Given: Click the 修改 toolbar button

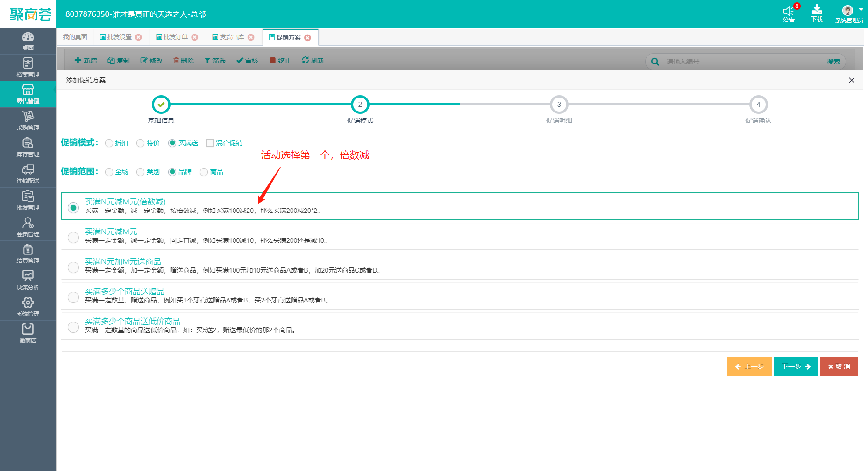Looking at the screenshot, I should [x=151, y=61].
